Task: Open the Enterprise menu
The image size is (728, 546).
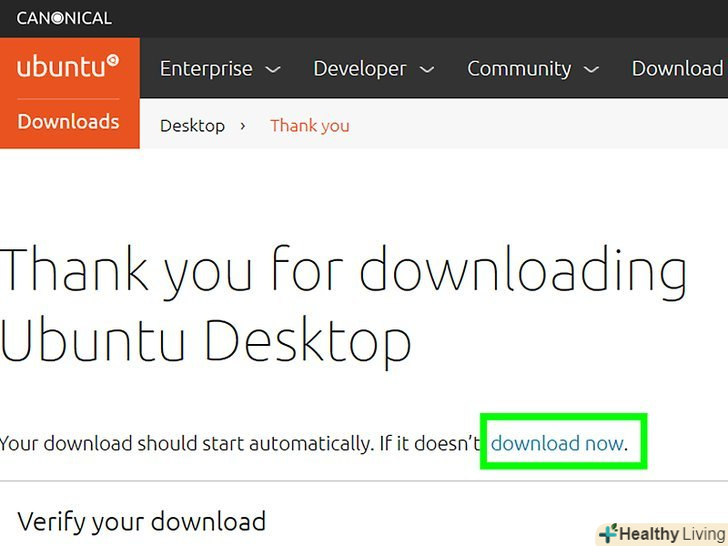Action: tap(206, 68)
